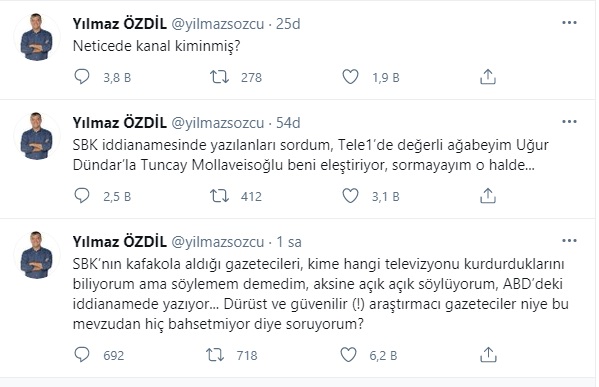
Task: Open the '1 sa' timestamp of last tweet
Action: (289, 242)
